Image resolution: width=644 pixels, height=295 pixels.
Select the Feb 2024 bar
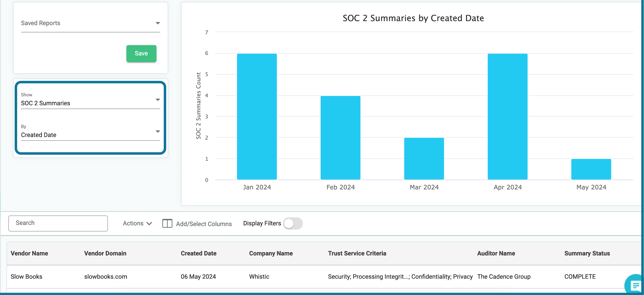[340, 138]
